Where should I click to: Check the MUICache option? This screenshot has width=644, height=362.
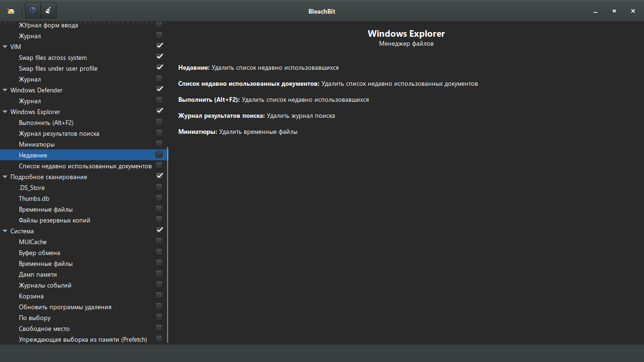click(x=159, y=241)
